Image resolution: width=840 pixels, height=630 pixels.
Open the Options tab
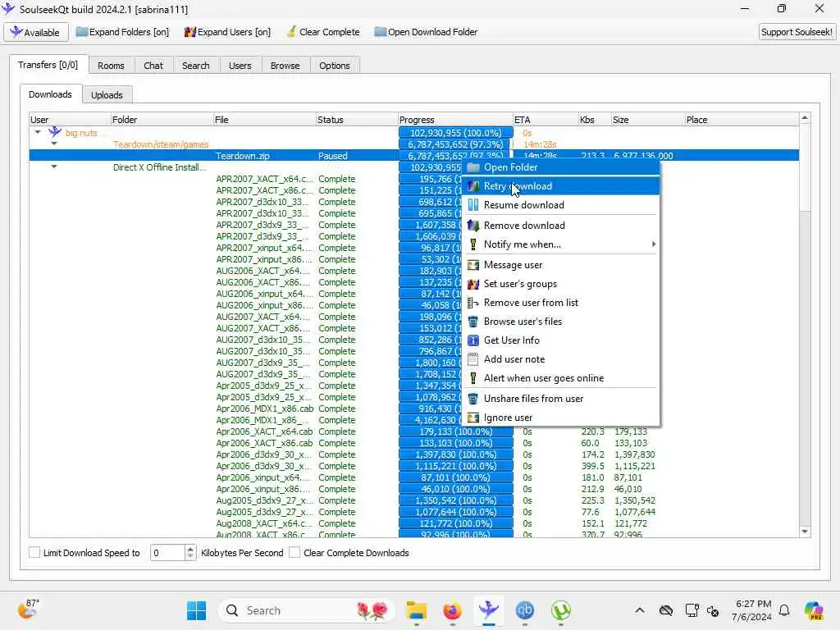pos(335,66)
